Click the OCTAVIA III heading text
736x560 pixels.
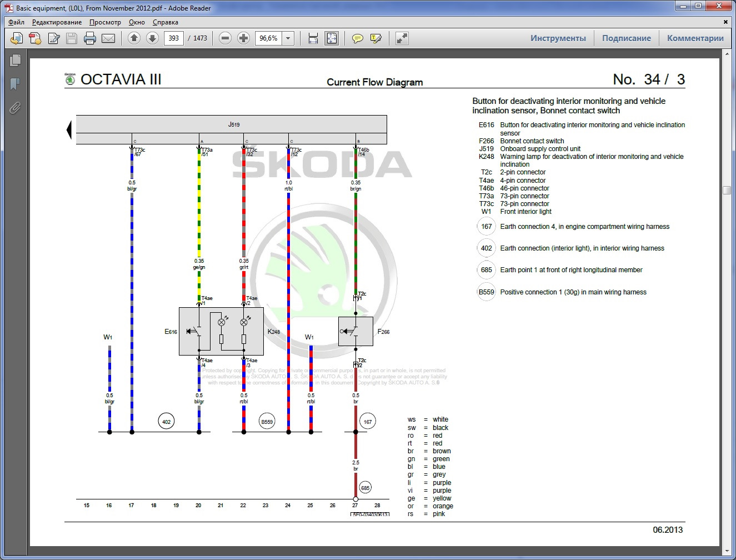(x=121, y=79)
